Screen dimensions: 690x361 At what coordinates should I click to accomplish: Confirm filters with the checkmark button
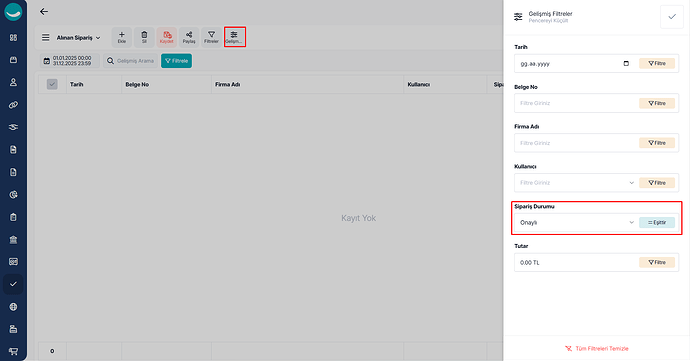(x=672, y=17)
